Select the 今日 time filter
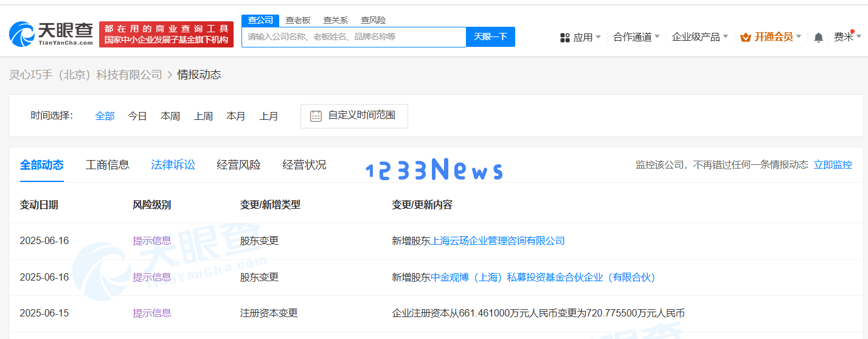The image size is (868, 339). pos(137,116)
